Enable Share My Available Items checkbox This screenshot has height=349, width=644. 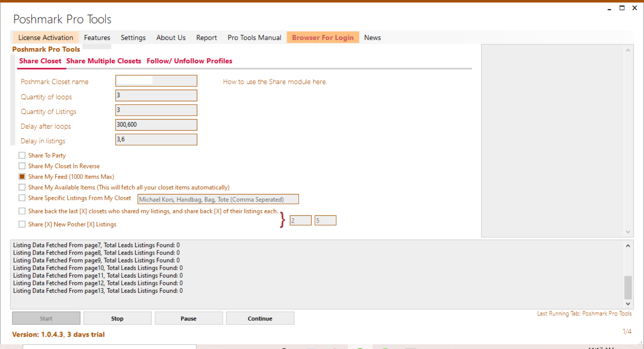pos(22,187)
